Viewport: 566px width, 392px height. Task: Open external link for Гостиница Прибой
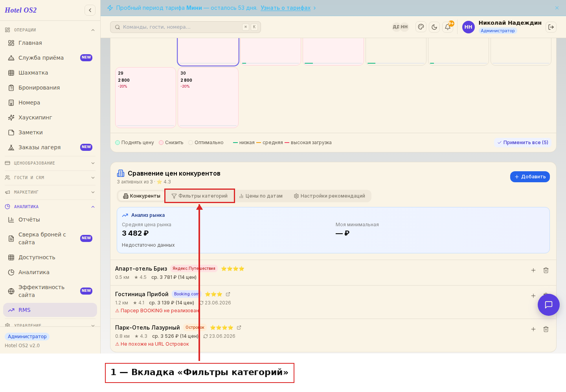tap(228, 294)
